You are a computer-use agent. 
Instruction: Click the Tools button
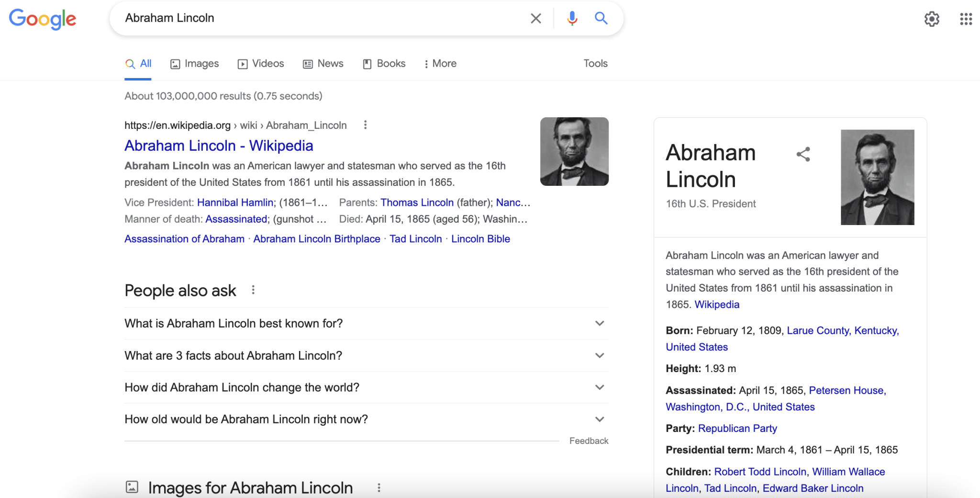(595, 64)
